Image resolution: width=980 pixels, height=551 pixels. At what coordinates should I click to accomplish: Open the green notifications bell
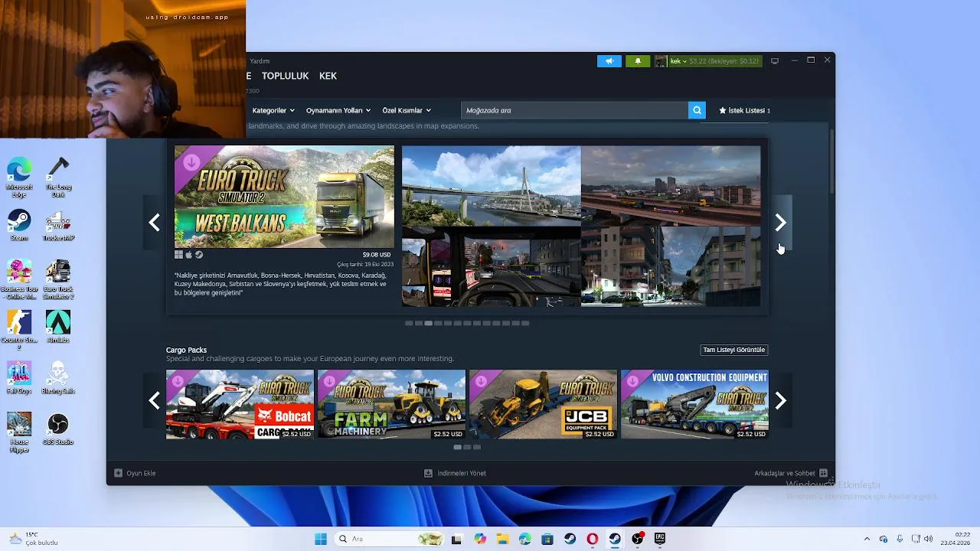pyautogui.click(x=638, y=61)
